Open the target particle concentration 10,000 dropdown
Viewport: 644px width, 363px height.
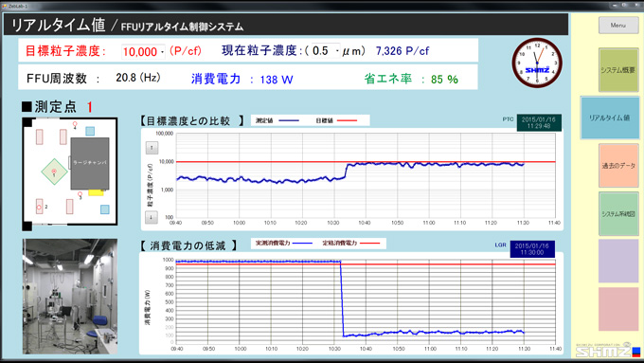tap(143, 51)
